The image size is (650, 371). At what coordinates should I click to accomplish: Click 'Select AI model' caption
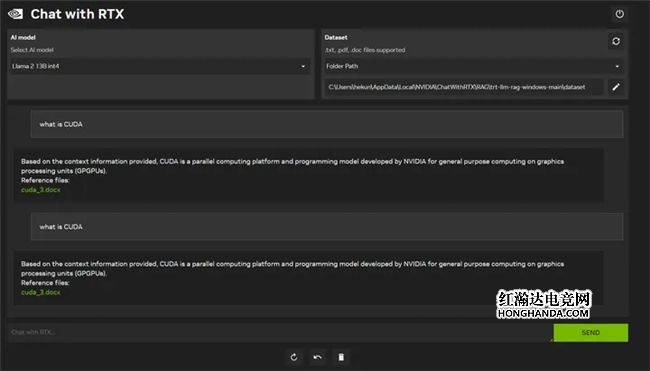[32, 50]
